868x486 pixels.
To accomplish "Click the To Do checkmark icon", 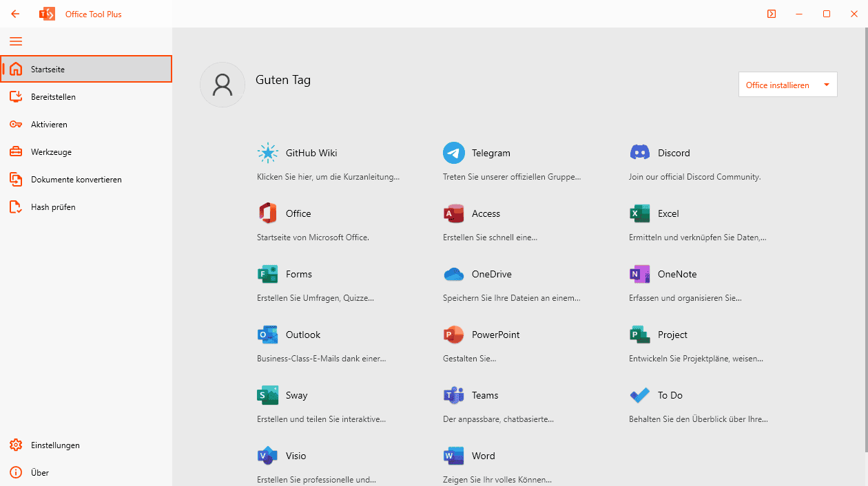I will click(x=639, y=395).
